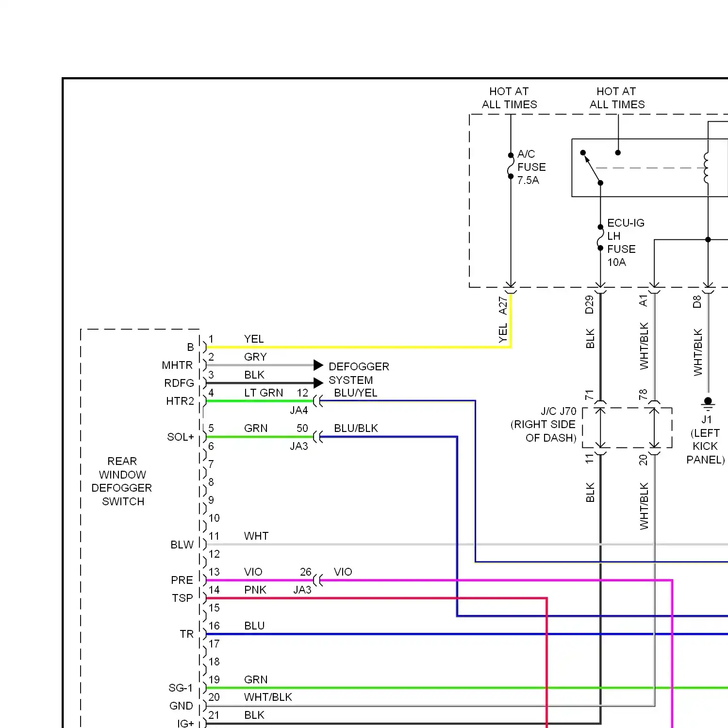Viewport: 728px width, 728px height.
Task: Click the D8 connector label
Action: 697,302
